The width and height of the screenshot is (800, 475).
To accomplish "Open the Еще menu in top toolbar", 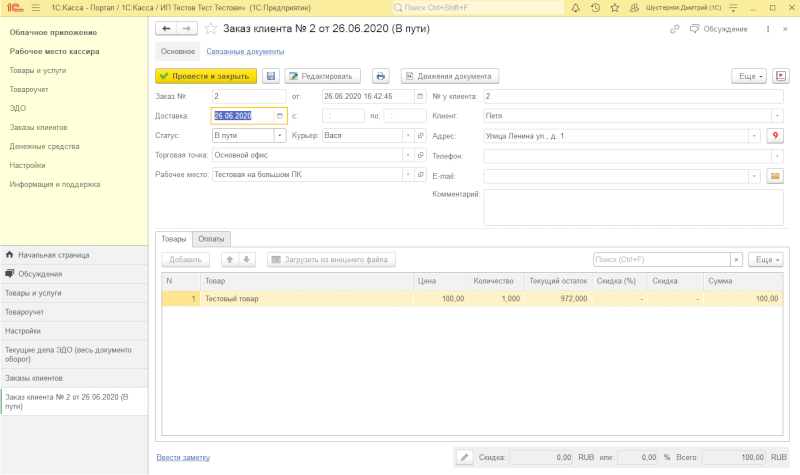I will 749,76.
